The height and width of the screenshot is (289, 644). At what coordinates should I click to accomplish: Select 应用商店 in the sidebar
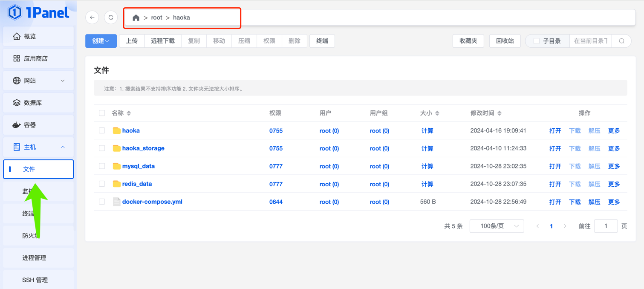coord(38,58)
